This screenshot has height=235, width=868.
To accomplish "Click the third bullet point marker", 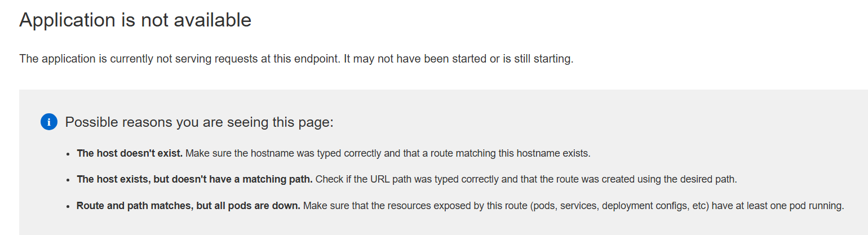I will pyautogui.click(x=68, y=206).
